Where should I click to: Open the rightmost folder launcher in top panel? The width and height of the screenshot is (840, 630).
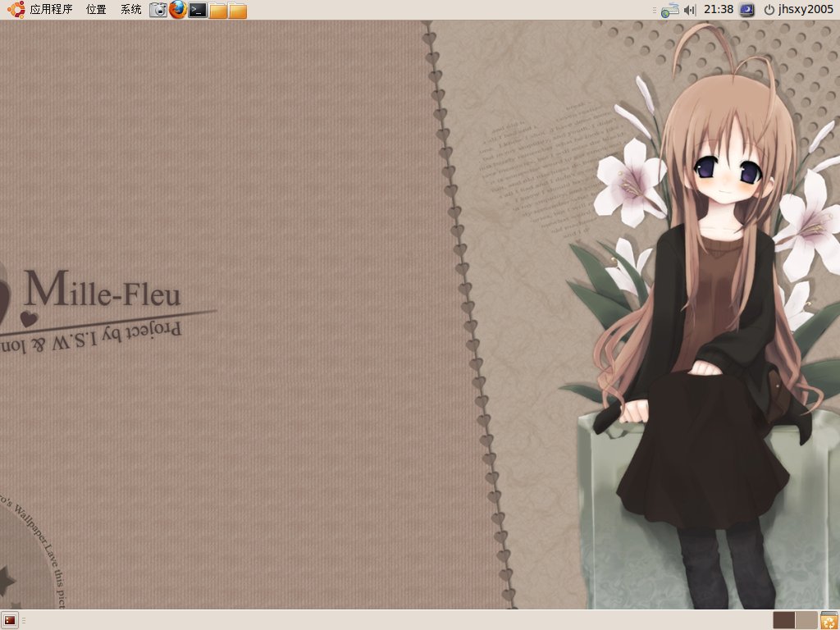point(237,10)
